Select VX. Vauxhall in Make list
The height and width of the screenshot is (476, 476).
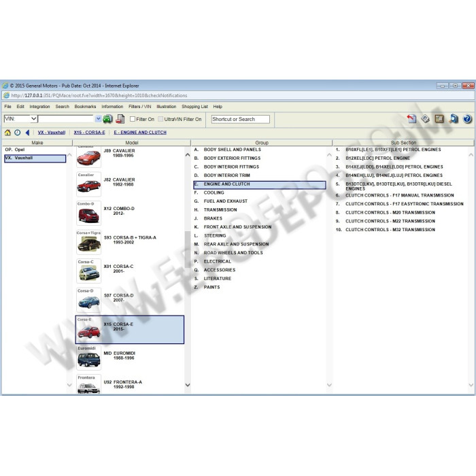(x=35, y=158)
